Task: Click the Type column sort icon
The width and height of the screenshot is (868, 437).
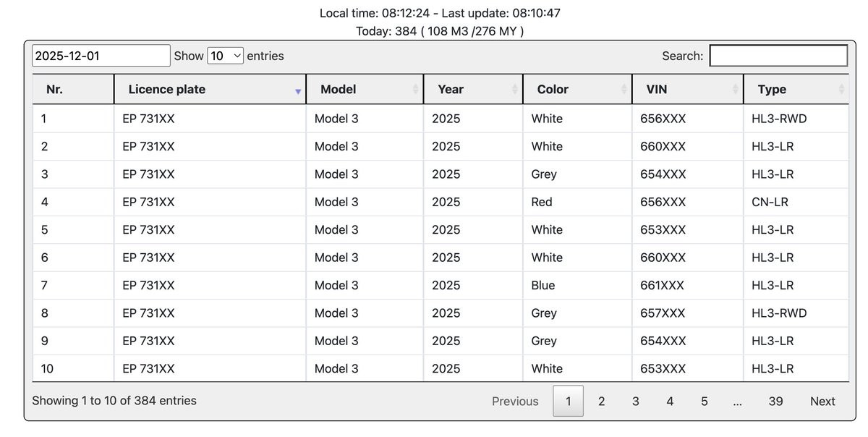Action: tap(841, 89)
